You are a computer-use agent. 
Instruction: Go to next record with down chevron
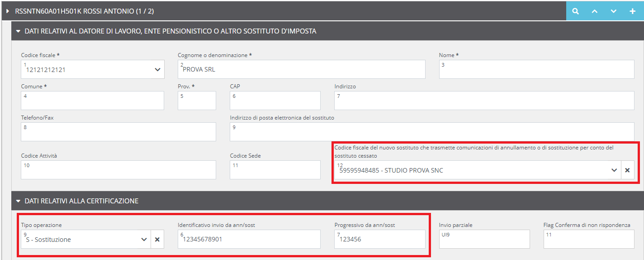click(x=614, y=11)
